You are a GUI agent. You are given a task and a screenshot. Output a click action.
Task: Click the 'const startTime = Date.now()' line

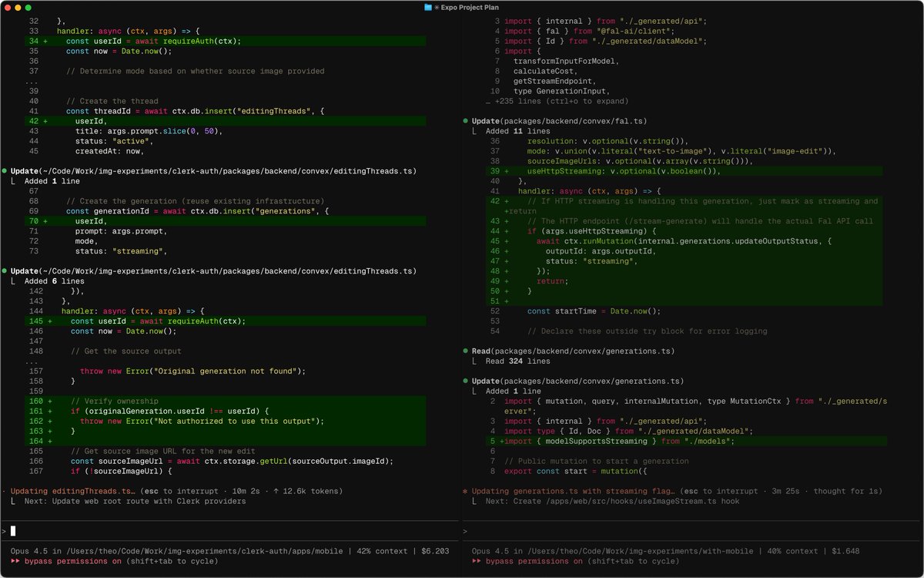pos(594,311)
